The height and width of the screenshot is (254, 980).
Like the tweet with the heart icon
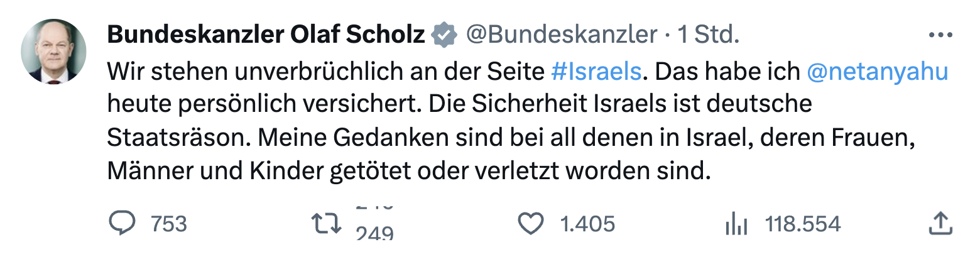click(x=530, y=223)
